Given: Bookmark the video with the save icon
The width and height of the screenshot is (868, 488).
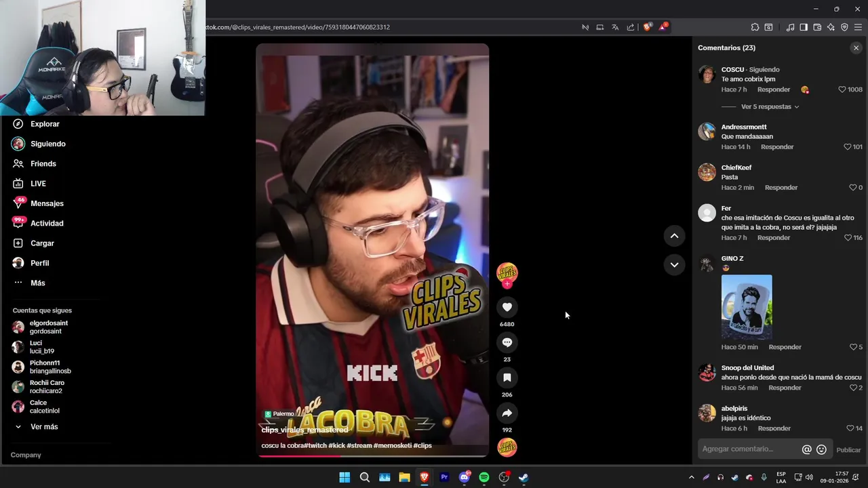Looking at the screenshot, I should tap(507, 378).
